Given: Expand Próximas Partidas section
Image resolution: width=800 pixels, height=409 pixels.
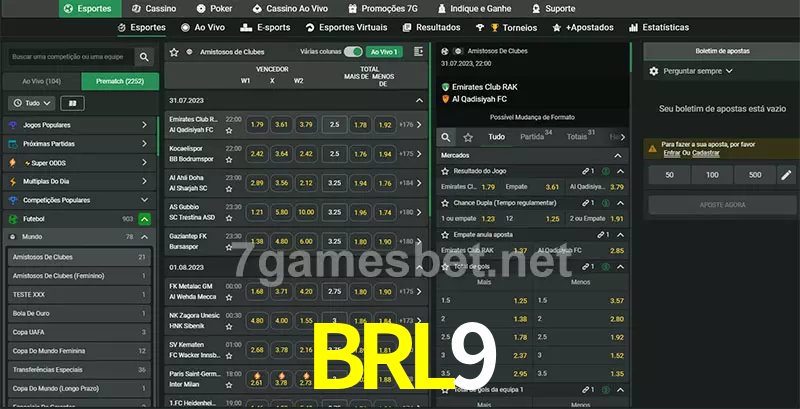Looking at the screenshot, I should point(144,144).
